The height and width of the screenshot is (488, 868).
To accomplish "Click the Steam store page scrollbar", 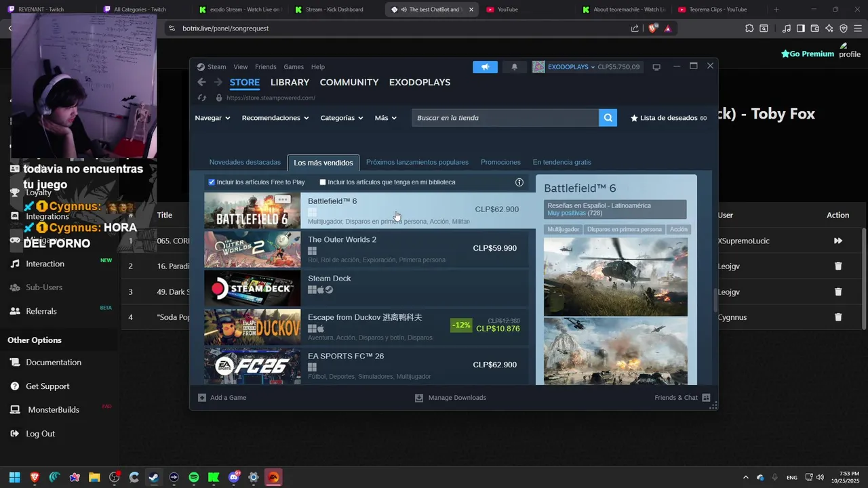I will (x=715, y=300).
